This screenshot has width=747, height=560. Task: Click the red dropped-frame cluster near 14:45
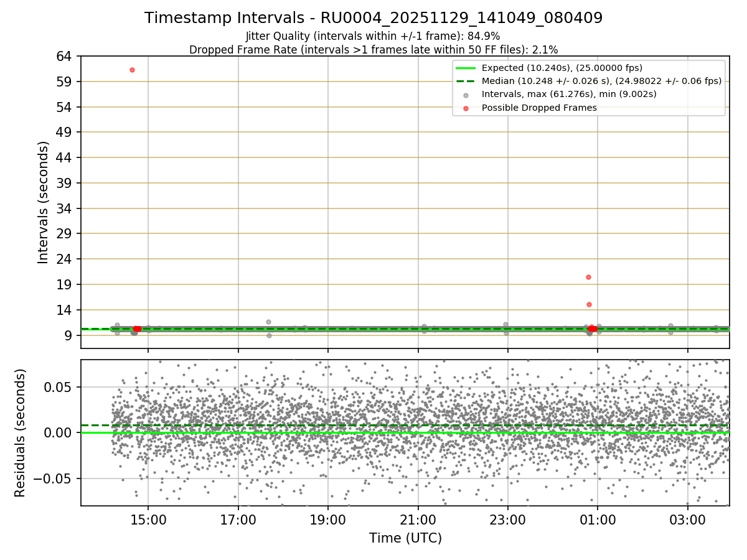point(137,329)
